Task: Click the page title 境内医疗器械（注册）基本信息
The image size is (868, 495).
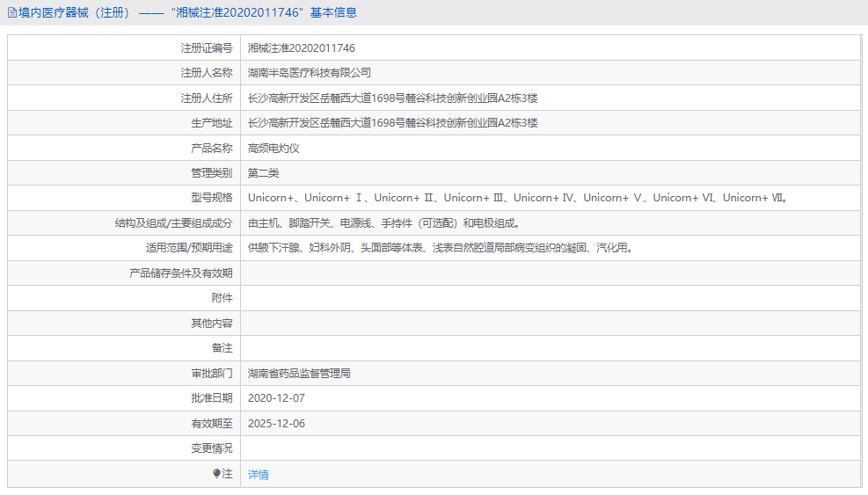Action: [187, 12]
